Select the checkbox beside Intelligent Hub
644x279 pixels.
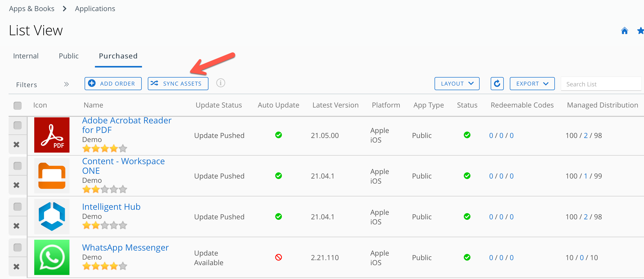tap(17, 206)
